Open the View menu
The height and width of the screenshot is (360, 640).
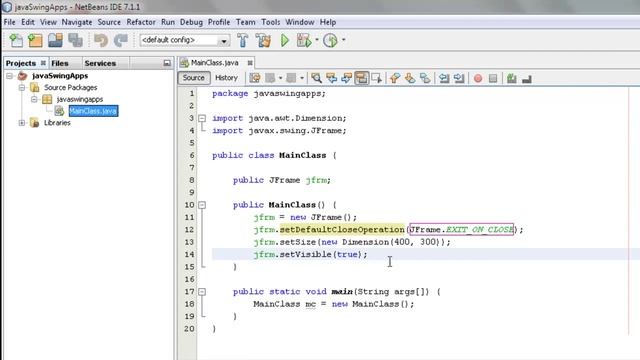click(48, 22)
